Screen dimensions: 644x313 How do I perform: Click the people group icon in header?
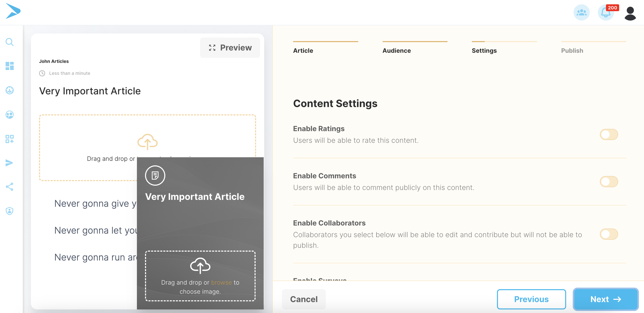[x=581, y=13]
